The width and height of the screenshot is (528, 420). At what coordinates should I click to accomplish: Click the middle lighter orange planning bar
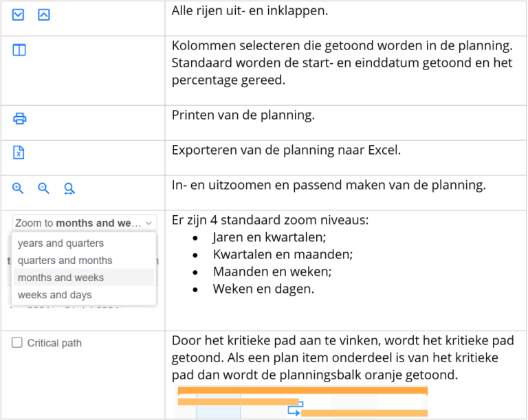[x=238, y=401]
